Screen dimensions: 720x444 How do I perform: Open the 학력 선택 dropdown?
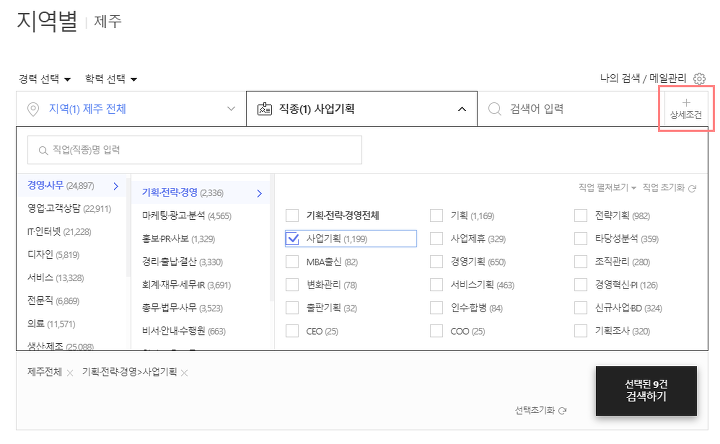click(111, 79)
